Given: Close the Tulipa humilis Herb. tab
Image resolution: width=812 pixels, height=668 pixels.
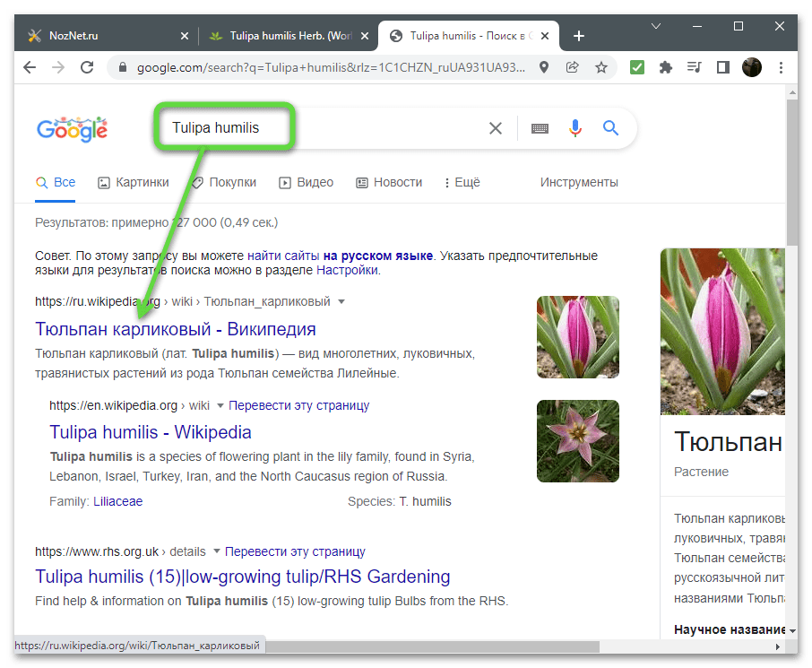Looking at the screenshot, I should [x=365, y=36].
